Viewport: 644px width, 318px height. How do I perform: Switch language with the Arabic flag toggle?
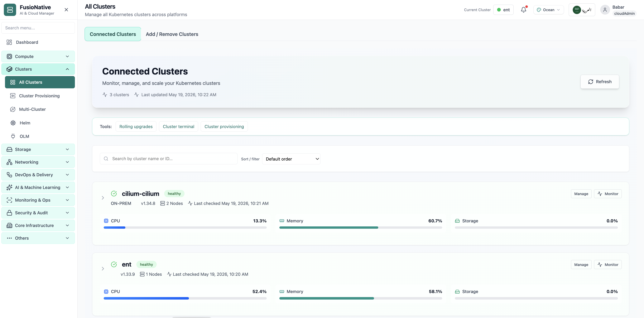tap(582, 10)
